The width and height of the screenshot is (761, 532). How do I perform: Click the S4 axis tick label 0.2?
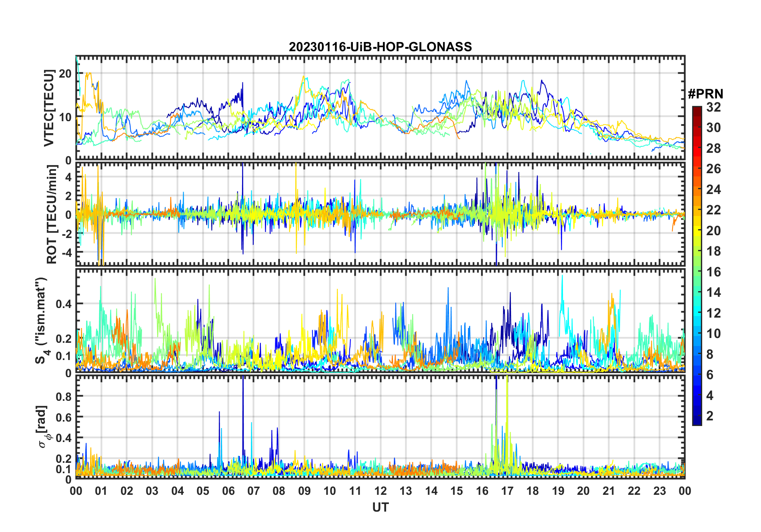[x=64, y=338]
